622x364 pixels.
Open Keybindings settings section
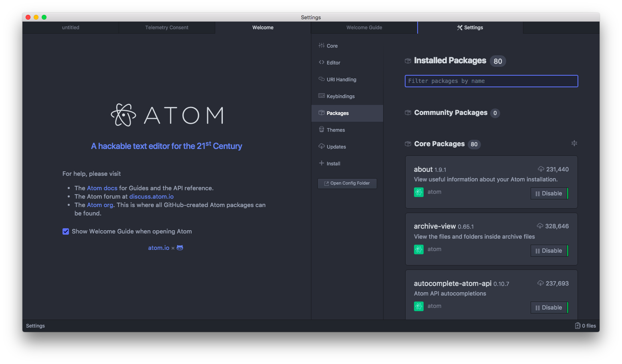347,96
